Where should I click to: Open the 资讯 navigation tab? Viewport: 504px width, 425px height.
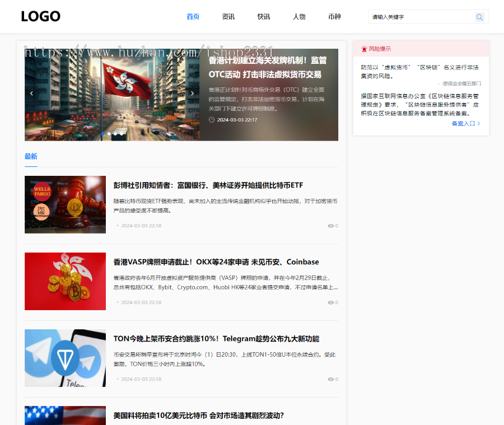228,17
